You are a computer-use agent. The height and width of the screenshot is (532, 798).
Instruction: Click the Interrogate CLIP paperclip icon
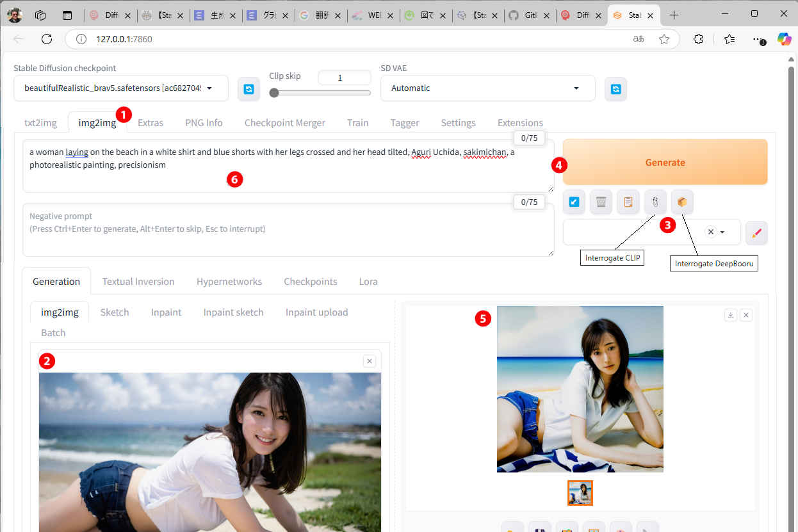click(x=655, y=202)
